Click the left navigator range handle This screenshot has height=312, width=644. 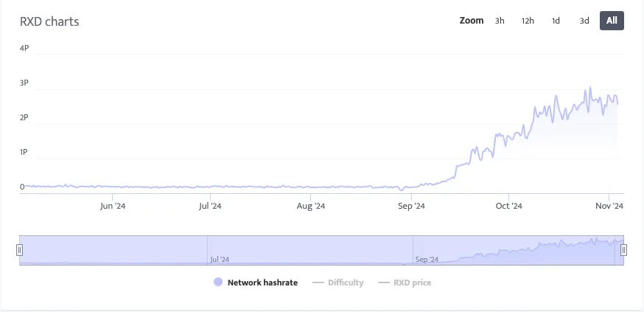(x=20, y=250)
